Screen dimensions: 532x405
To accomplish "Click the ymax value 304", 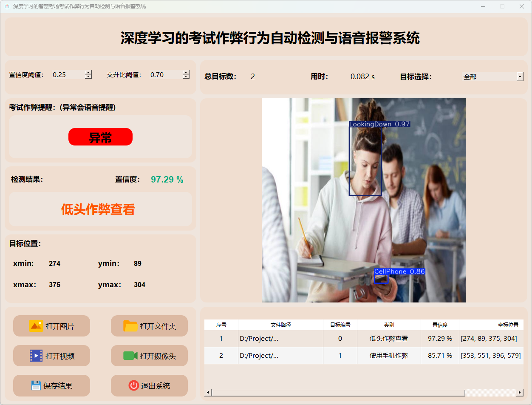I will 140,285.
